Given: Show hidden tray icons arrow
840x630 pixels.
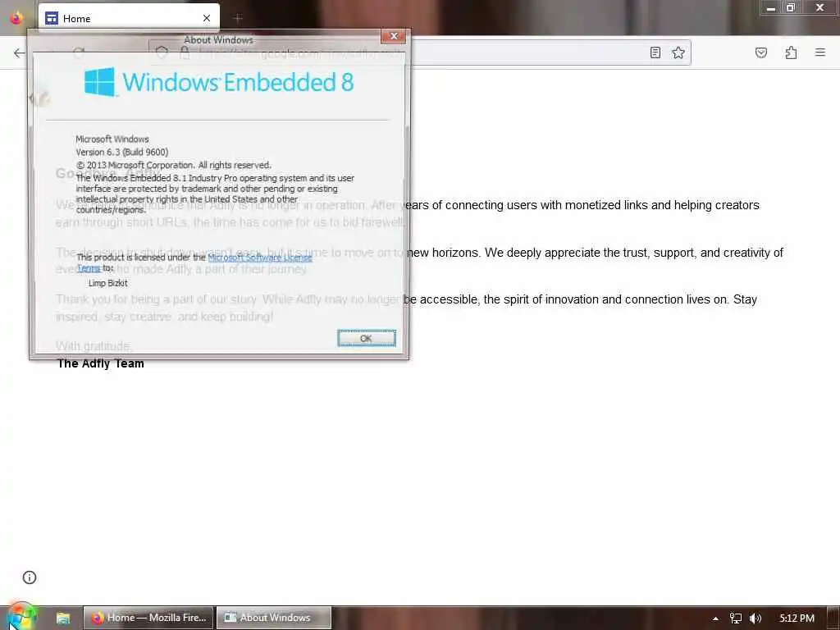Looking at the screenshot, I should click(x=715, y=619).
